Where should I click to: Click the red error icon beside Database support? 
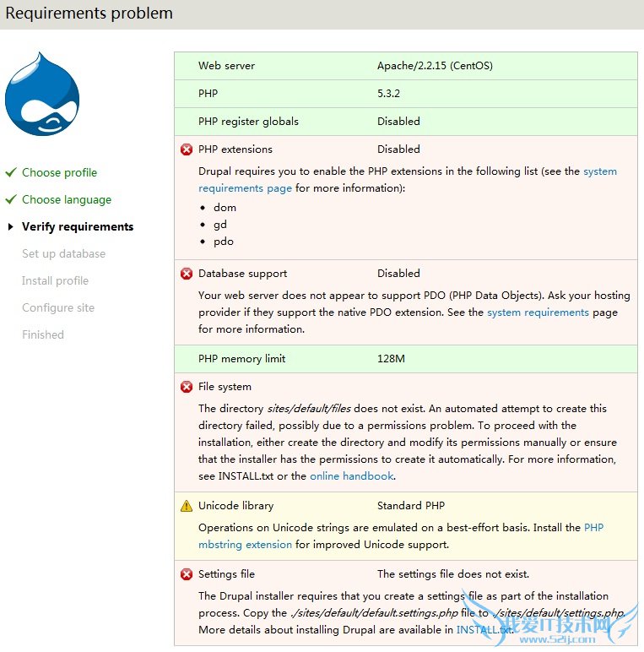187,274
